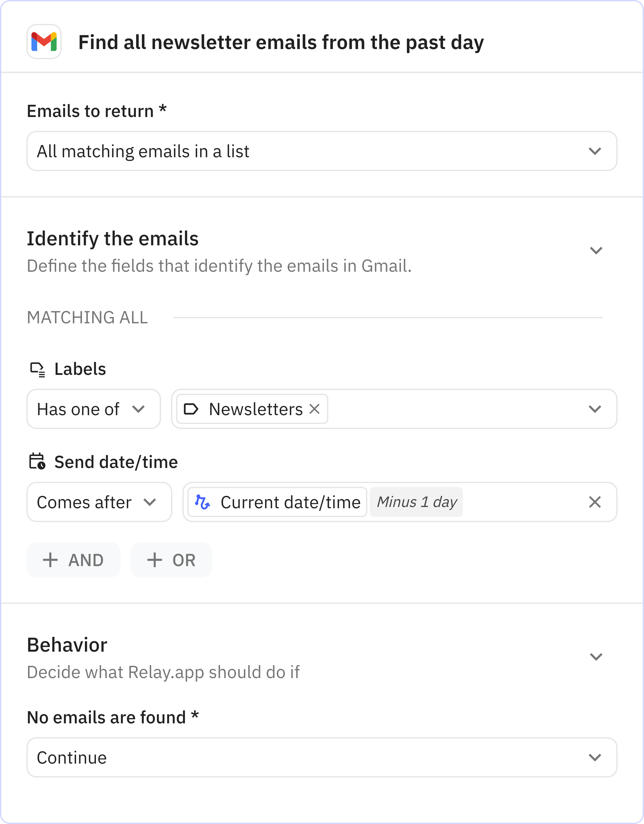Expand the label selection field chevron
This screenshot has height=824, width=644.
595,409
